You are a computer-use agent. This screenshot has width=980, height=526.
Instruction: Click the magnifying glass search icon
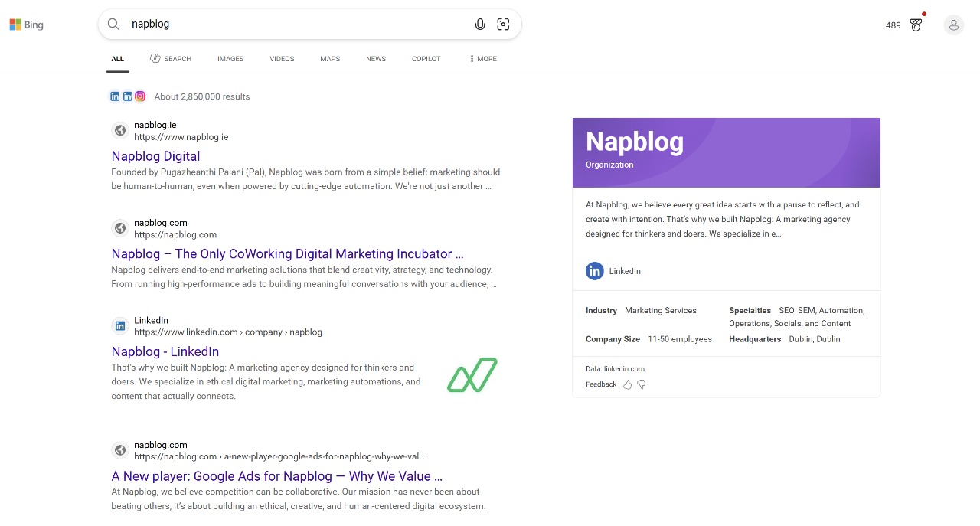[x=113, y=24]
